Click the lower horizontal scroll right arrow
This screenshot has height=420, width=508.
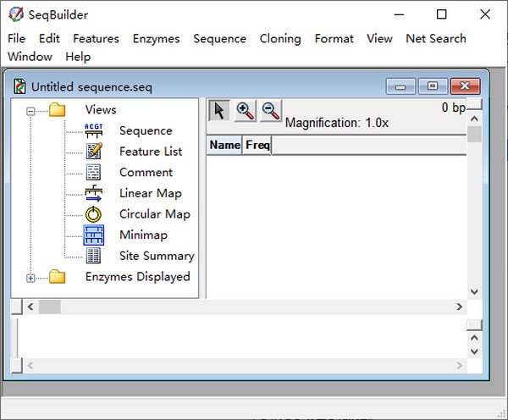click(460, 366)
